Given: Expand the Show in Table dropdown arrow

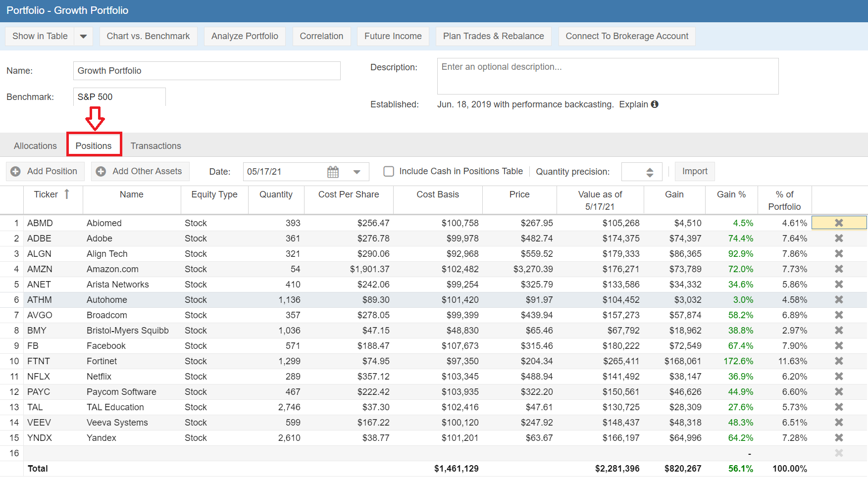Looking at the screenshot, I should click(x=83, y=36).
